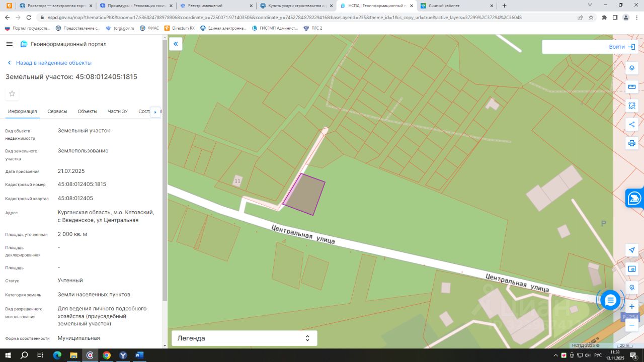Expand the Легенда panel
644x362 pixels.
click(x=245, y=338)
